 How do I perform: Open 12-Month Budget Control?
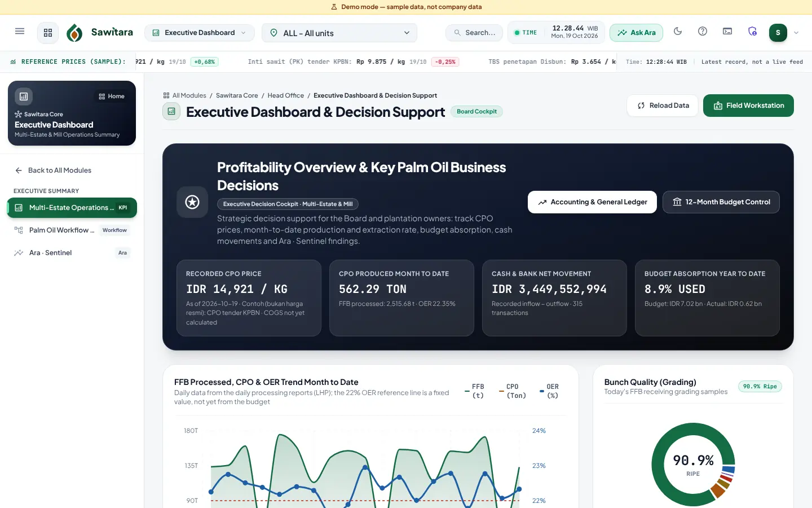pyautogui.click(x=721, y=202)
